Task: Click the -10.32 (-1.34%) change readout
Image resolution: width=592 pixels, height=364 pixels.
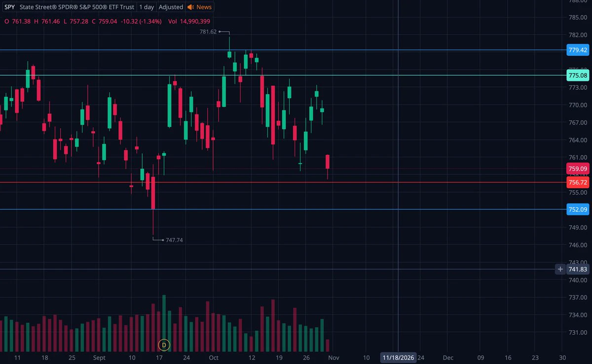Action: tap(142, 21)
